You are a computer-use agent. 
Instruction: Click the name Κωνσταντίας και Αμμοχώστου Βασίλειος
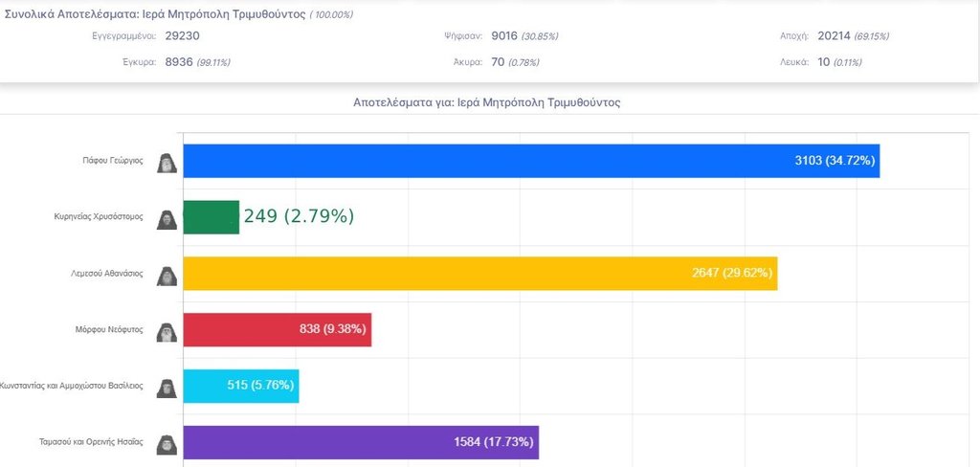pos(72,386)
